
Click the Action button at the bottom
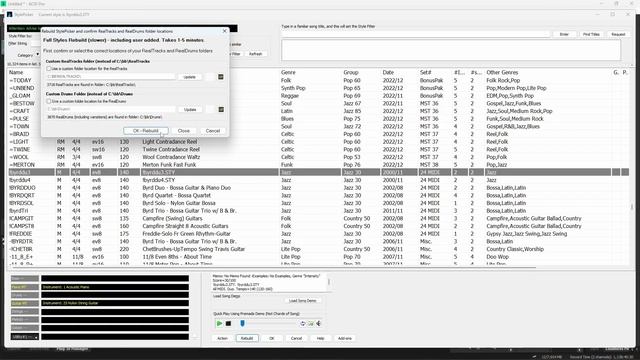click(x=222, y=338)
